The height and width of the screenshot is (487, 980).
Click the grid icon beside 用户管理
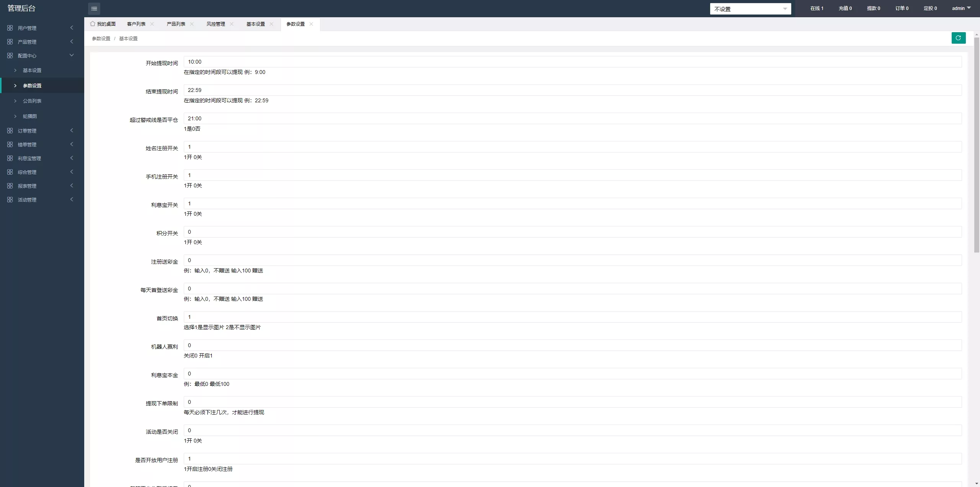[10, 28]
